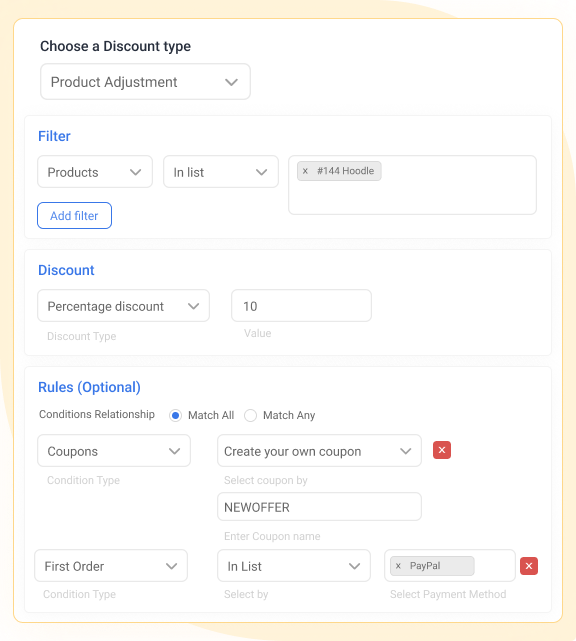The image size is (576, 641).
Task: Expand the Coupons condition type dropdown
Action: (x=114, y=450)
